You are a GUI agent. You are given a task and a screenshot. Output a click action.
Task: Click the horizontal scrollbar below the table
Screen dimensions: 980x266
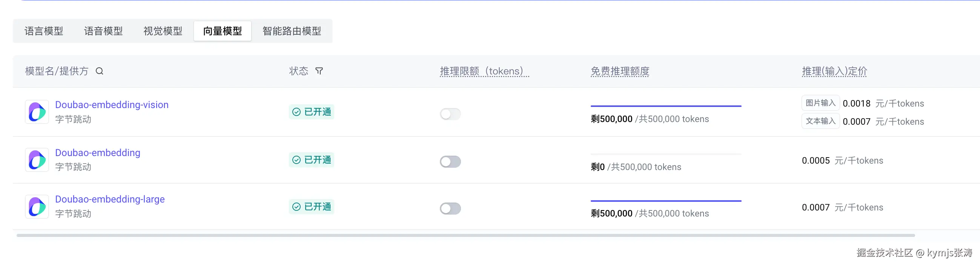[465, 235]
